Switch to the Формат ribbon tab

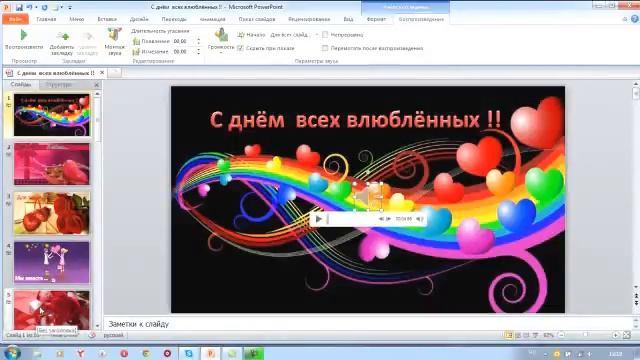click(376, 19)
